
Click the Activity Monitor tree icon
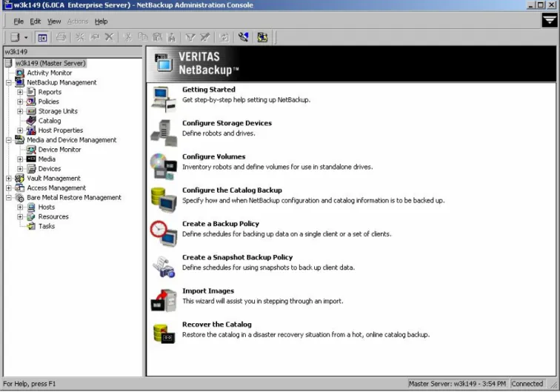click(20, 73)
